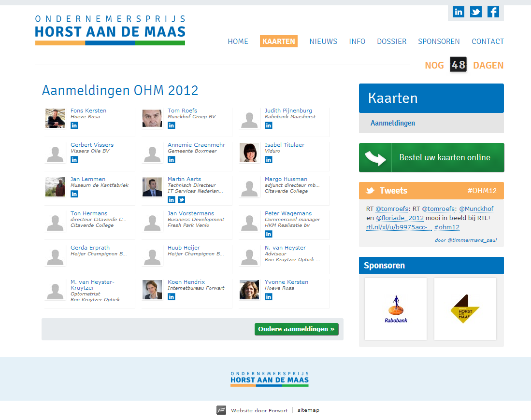531x420 pixels.
Task: Open Martin Aarts' Twitter icon
Action: [x=181, y=200]
